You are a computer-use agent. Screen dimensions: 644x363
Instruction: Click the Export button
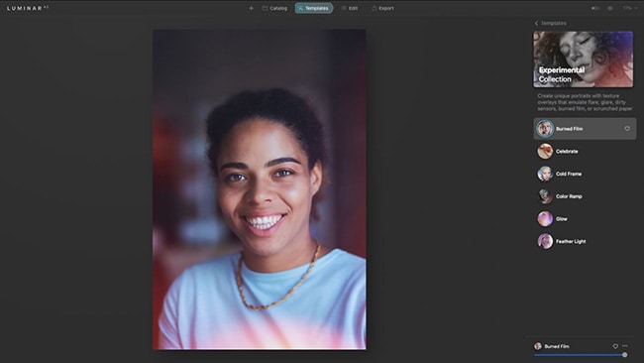tap(382, 8)
